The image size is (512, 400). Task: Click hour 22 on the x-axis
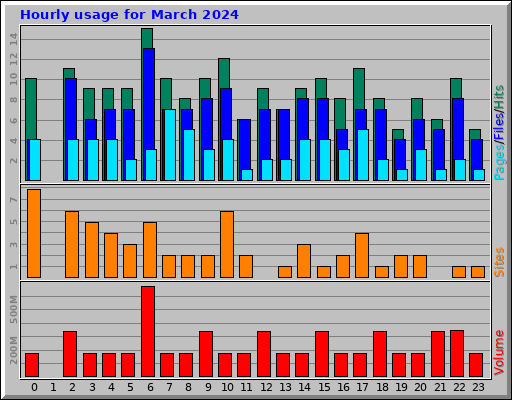(459, 387)
